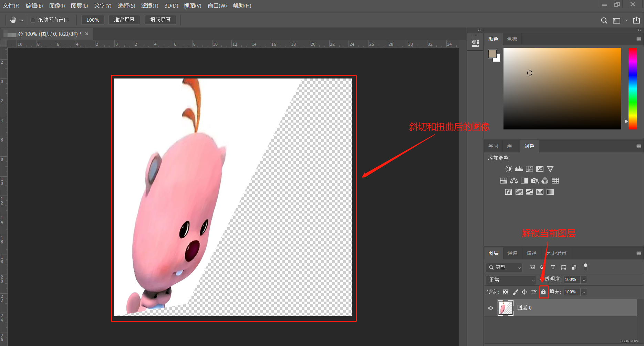This screenshot has height=346, width=644.
Task: Select the Hand tool icon in options bar
Action: (13, 20)
